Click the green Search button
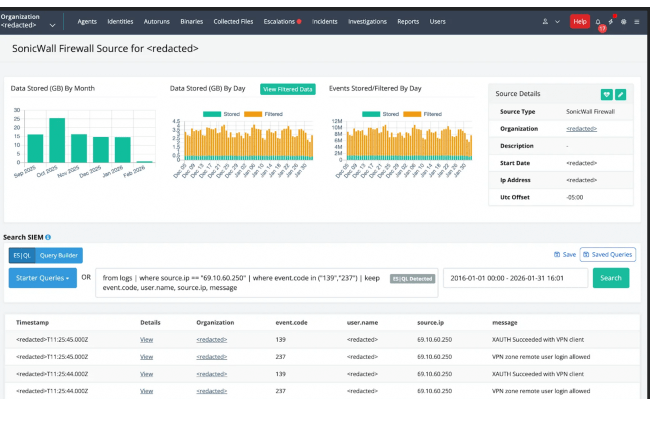Screen dimensions: 650x433 [x=611, y=277]
